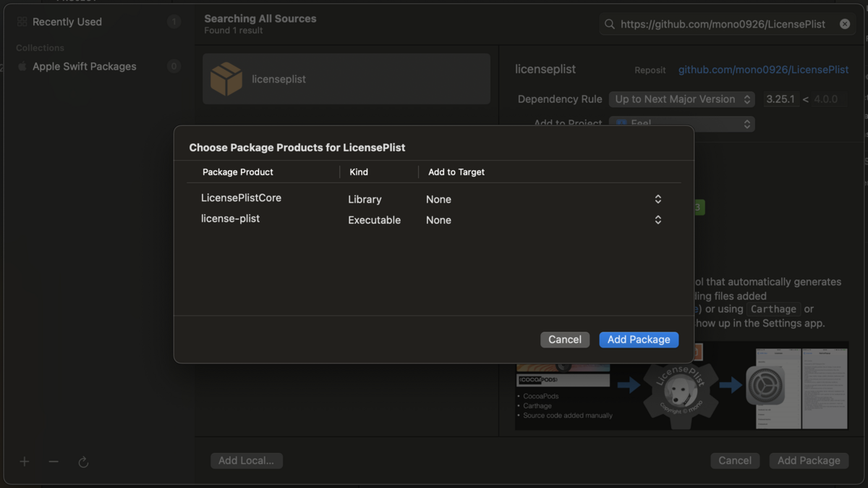Click the Executable kind cell

pos(374,220)
